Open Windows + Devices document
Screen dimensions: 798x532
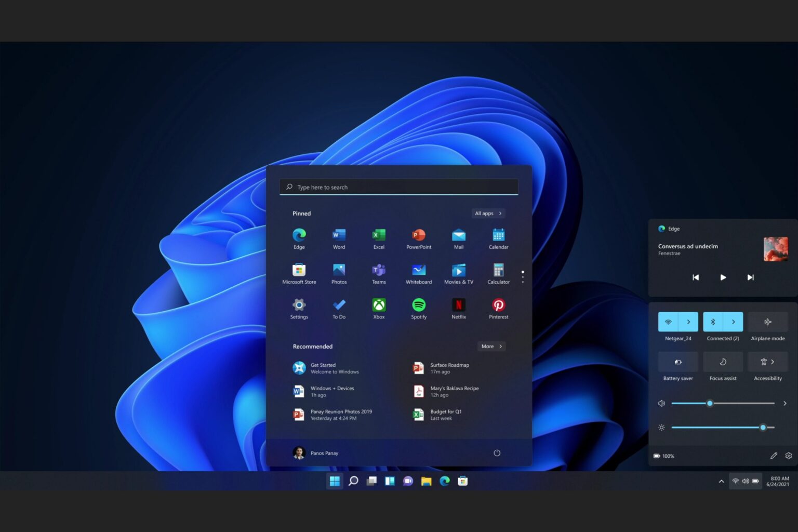(323, 392)
